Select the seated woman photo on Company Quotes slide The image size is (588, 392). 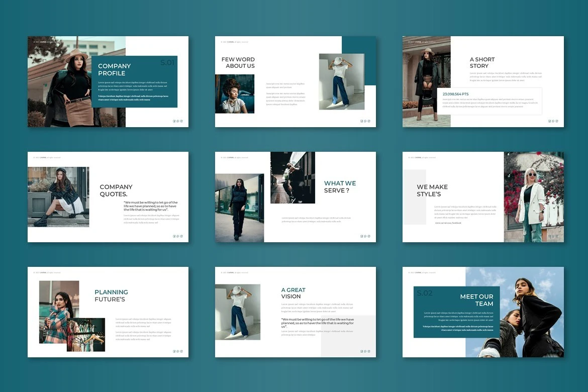tap(58, 197)
